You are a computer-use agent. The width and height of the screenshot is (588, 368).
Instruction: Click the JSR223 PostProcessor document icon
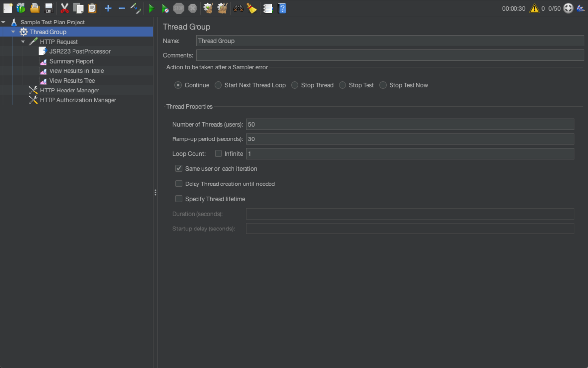point(43,51)
